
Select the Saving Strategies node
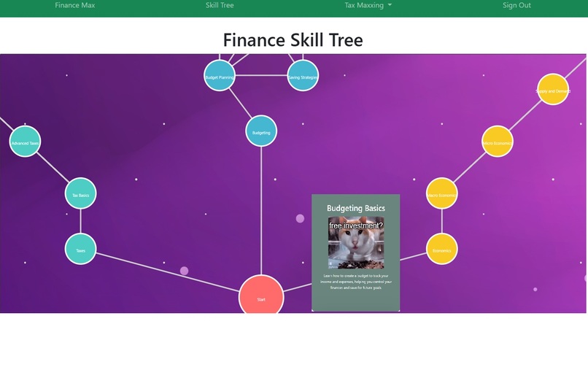[303, 76]
